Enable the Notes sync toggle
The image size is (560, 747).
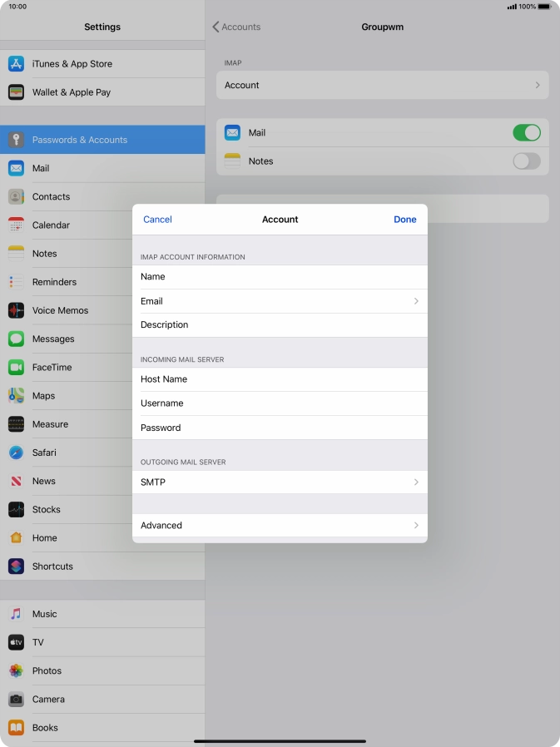click(x=526, y=161)
